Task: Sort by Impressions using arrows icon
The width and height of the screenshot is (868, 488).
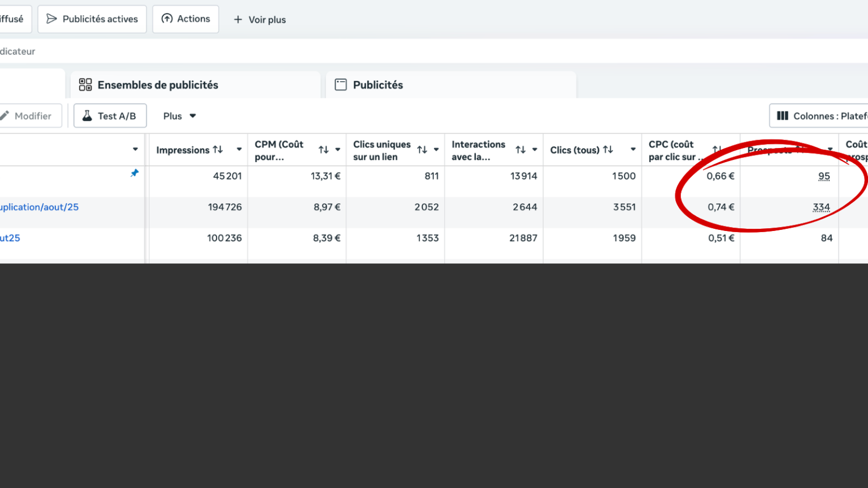Action: click(x=218, y=150)
